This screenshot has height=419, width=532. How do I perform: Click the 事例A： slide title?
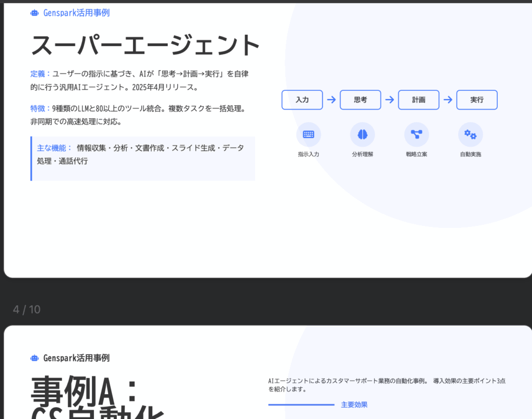coord(84,391)
